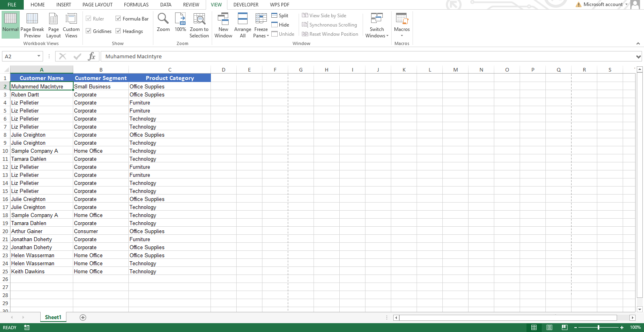Switch to Normal workbook view
Screen dimensions: 644x332
10,25
